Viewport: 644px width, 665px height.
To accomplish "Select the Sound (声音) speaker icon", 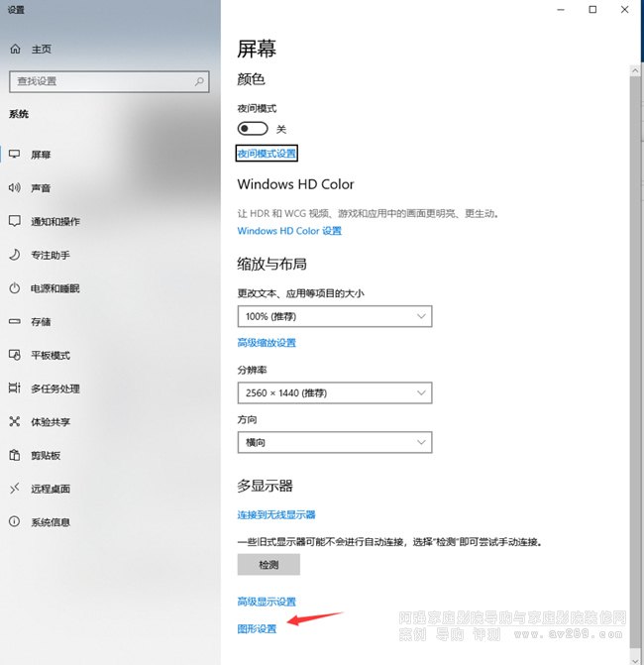I will coord(15,188).
